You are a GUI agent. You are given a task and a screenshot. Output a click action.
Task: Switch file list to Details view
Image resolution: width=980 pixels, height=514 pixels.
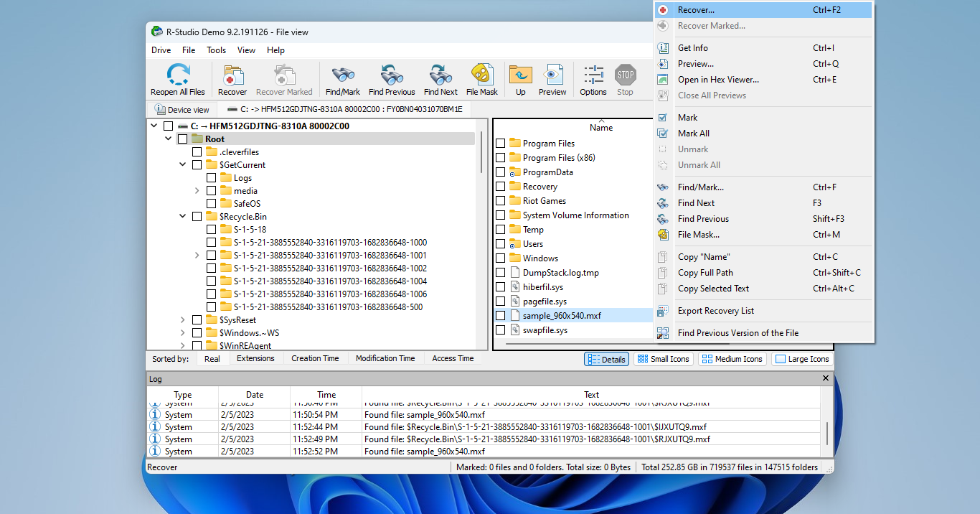[606, 359]
